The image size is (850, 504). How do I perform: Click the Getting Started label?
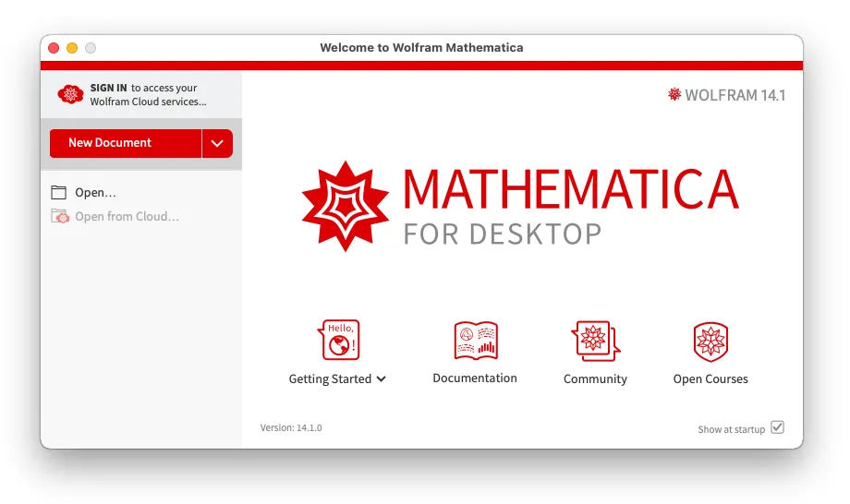330,379
